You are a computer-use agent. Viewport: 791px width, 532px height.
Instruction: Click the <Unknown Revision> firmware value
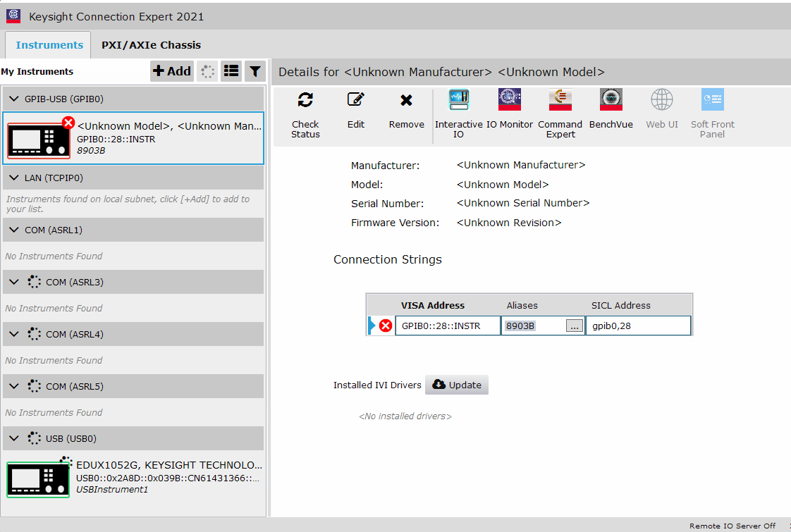(x=508, y=223)
